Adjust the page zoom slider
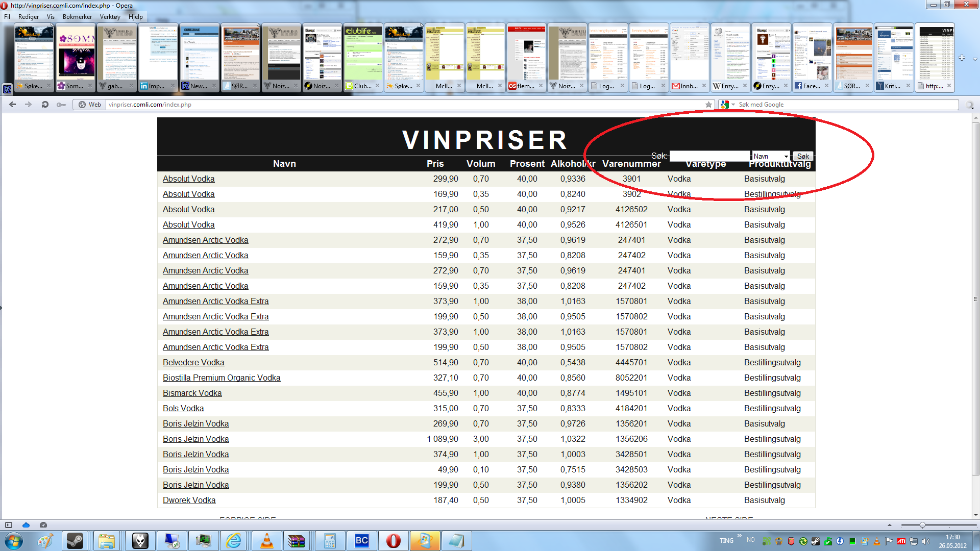Screen dimensions: 980x551 938,525
